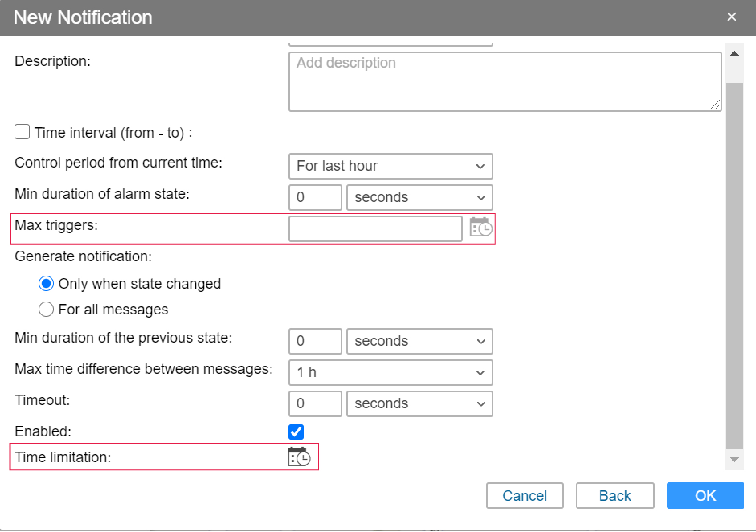756x532 pixels.
Task: Expand Max time difference between messages dropdown
Action: click(x=390, y=373)
